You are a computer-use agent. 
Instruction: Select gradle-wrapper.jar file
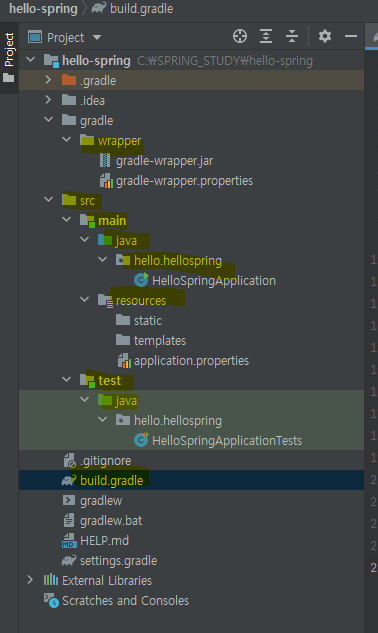click(164, 161)
